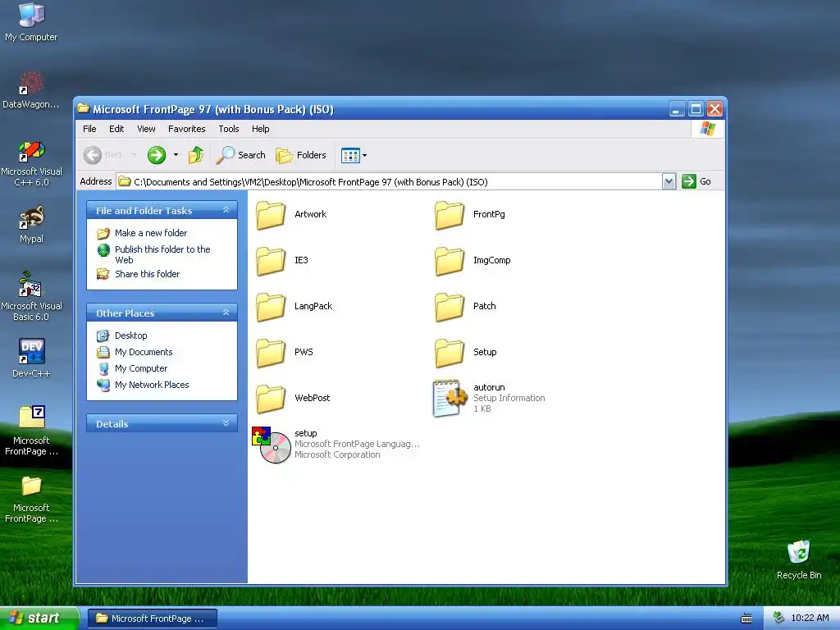Click the Microsoft FrontPage taskbar button

pos(152,619)
